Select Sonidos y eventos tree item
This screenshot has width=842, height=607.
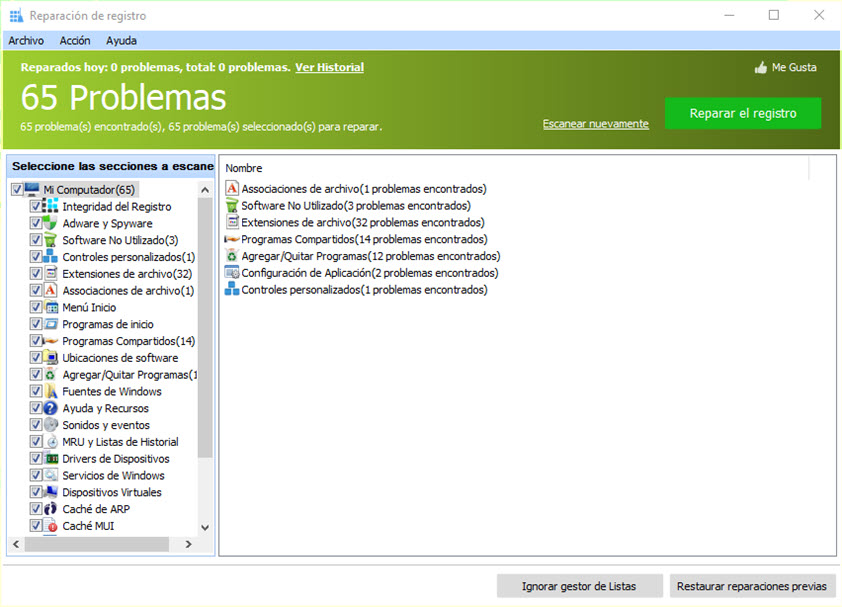point(106,424)
